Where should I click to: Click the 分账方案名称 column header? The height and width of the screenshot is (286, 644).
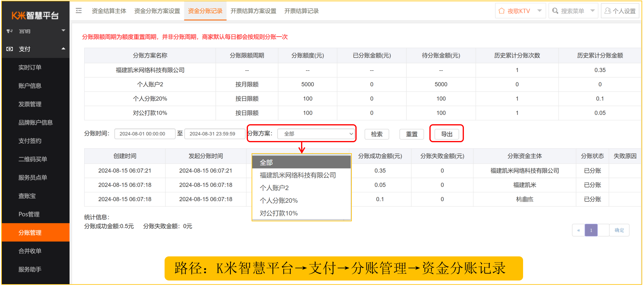(150, 55)
